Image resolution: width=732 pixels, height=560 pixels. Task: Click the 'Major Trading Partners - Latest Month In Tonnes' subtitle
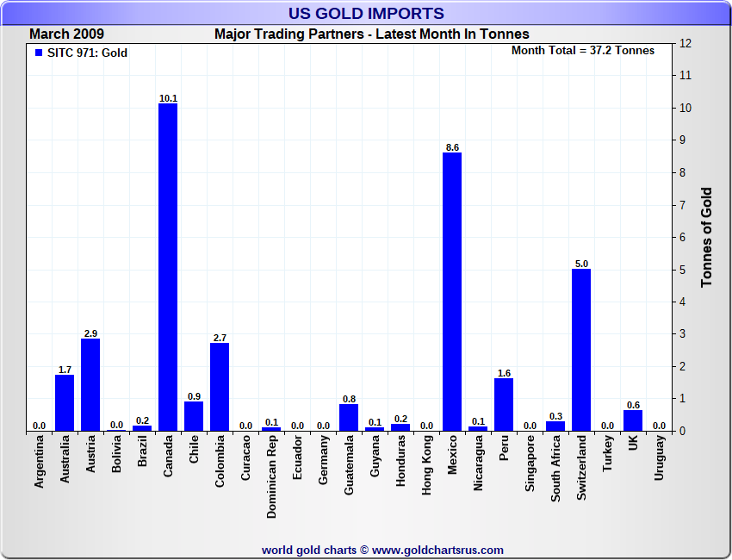pyautogui.click(x=372, y=34)
